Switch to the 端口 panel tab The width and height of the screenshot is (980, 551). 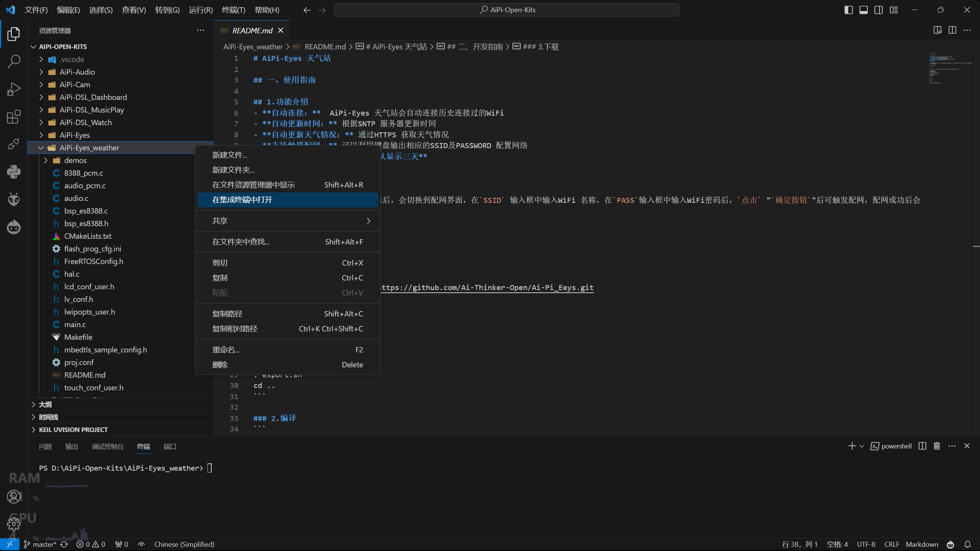[x=170, y=447]
